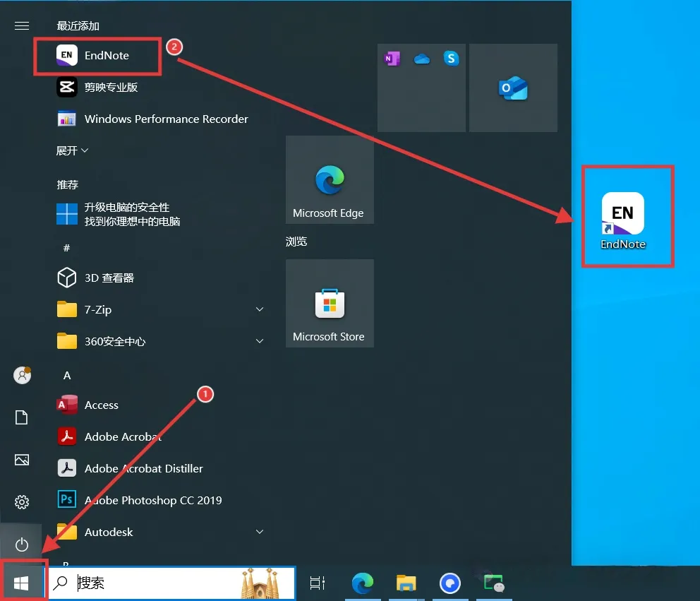The width and height of the screenshot is (700, 601).
Task: Click the Power button in Start sidebar
Action: (21, 545)
